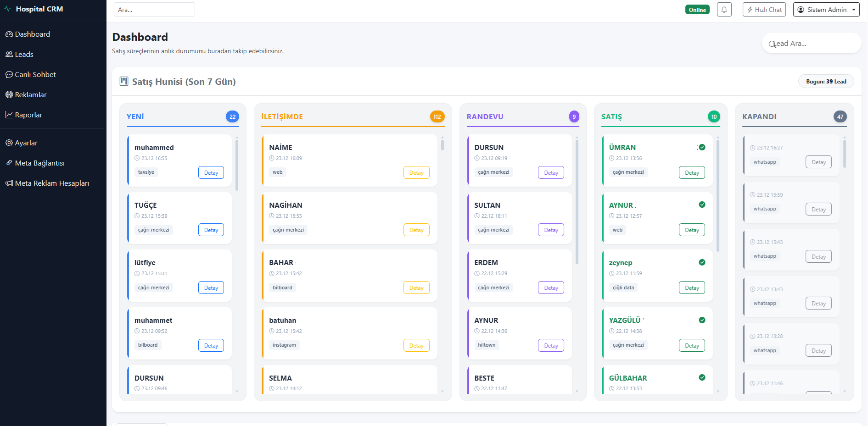Click the notification bell icon

point(724,10)
